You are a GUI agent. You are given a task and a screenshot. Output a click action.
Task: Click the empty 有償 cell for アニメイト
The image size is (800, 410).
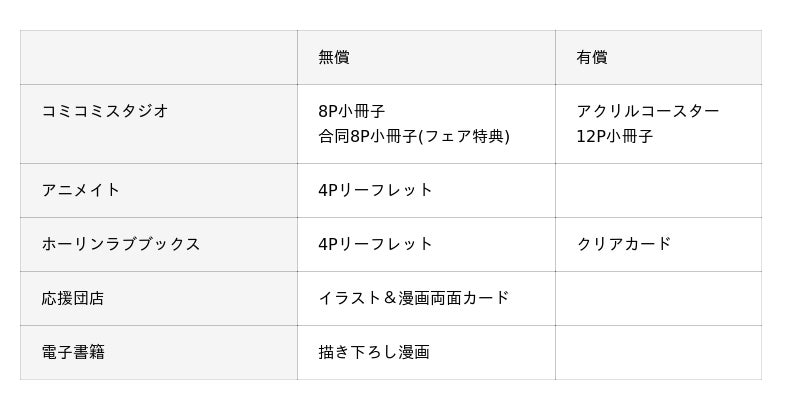(x=658, y=190)
